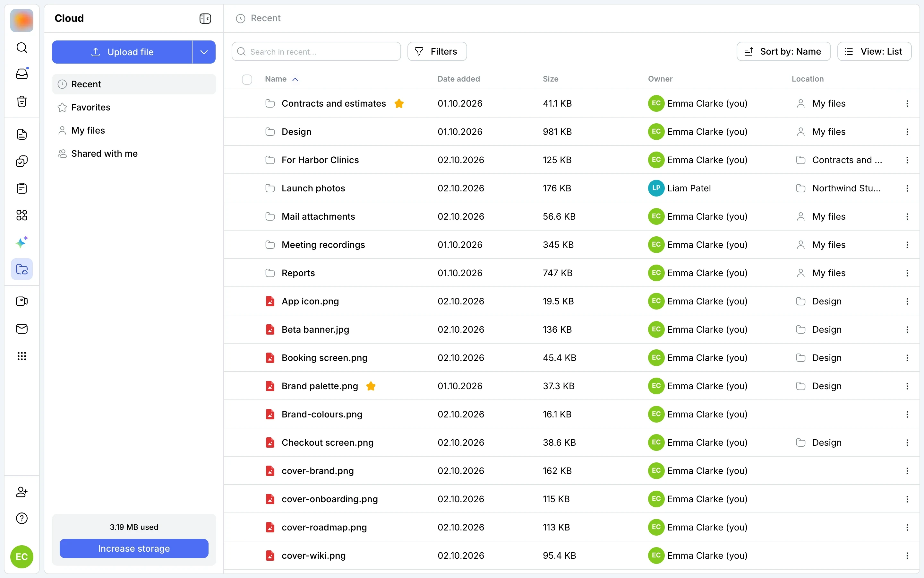Open the Filters panel

[x=437, y=52]
